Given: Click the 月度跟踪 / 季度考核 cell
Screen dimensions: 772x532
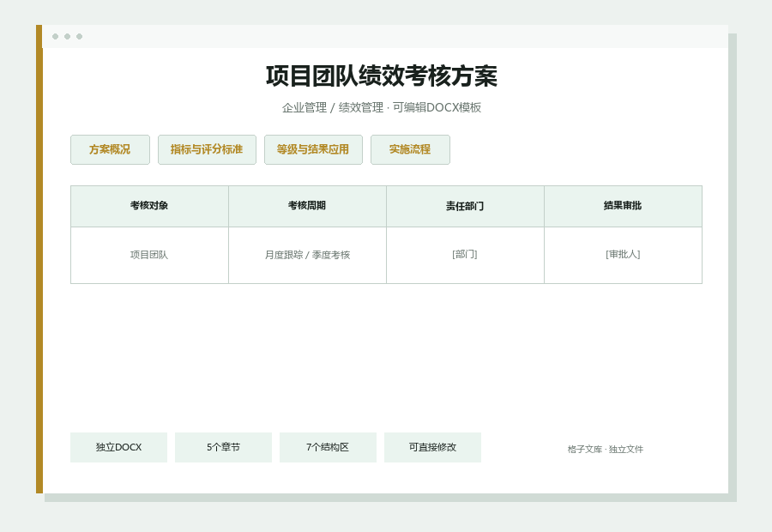Looking at the screenshot, I should pyautogui.click(x=307, y=255).
